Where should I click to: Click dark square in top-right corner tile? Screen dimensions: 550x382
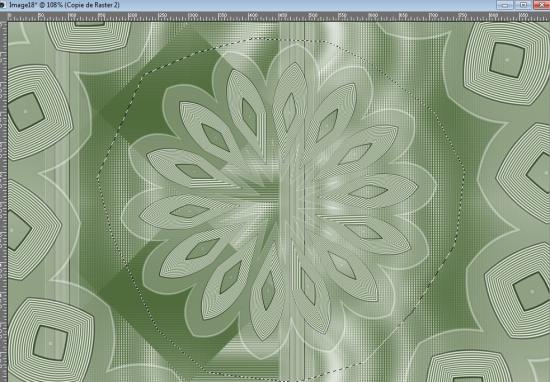[507, 60]
